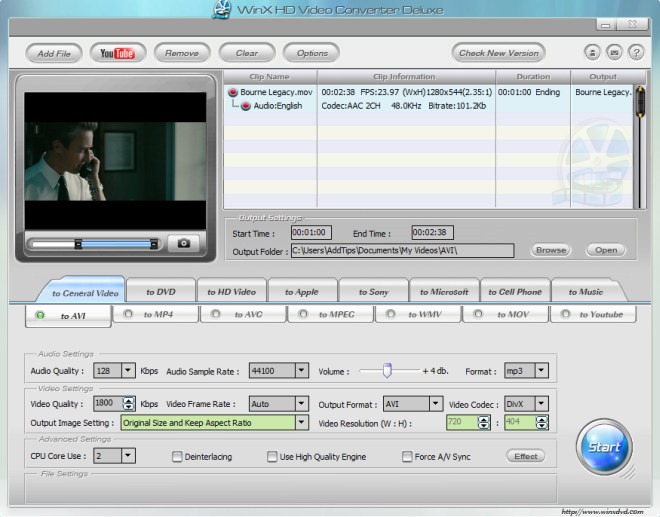Click the red icon beside Bourne Legacy.mov
This screenshot has width=660, height=517.
pyautogui.click(x=233, y=92)
